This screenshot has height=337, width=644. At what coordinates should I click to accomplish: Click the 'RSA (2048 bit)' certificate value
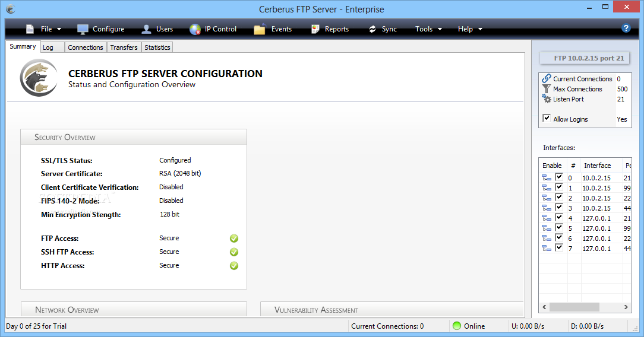coord(180,173)
